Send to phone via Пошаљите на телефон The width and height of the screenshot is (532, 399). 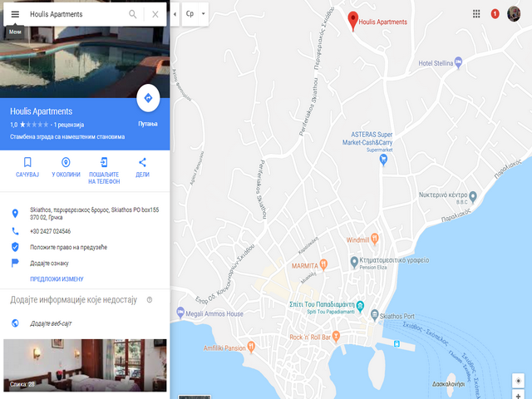pyautogui.click(x=104, y=170)
